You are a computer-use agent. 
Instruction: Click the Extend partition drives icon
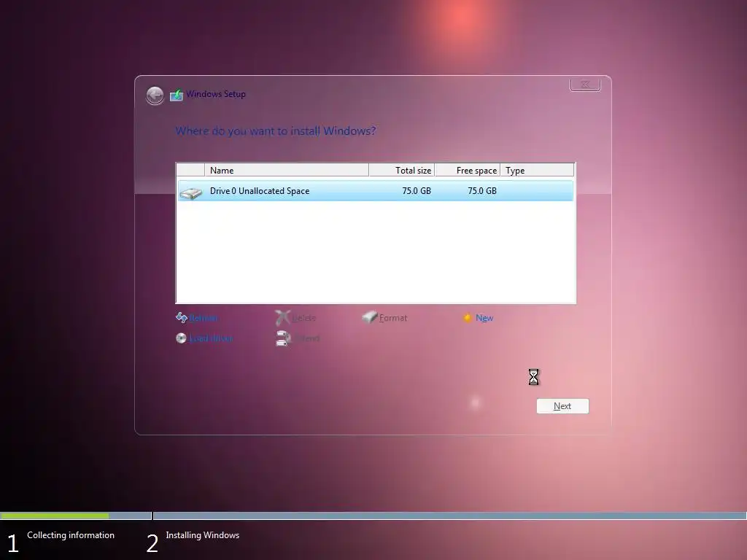click(283, 338)
